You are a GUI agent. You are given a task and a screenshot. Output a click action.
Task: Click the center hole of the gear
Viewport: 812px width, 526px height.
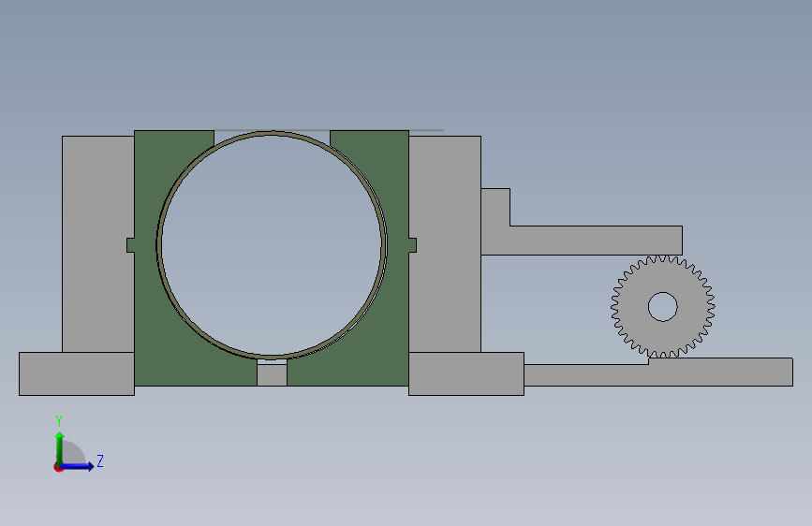coord(663,306)
